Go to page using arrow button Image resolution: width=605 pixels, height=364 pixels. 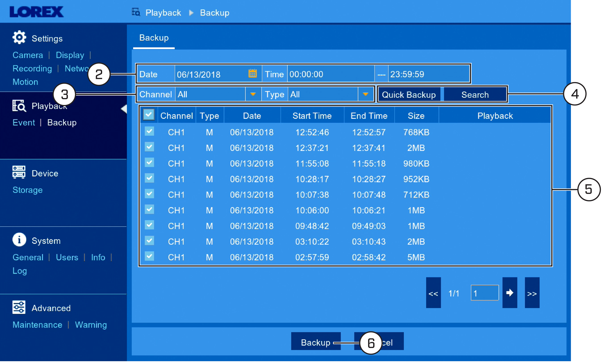(x=510, y=293)
